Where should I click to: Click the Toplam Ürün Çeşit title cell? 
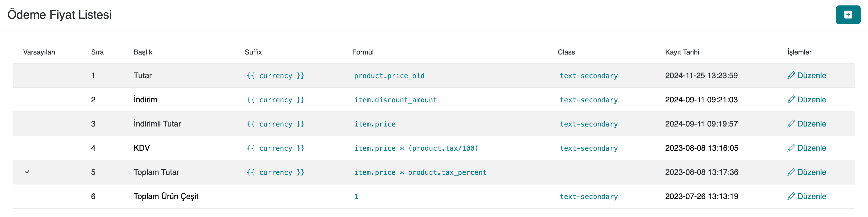point(166,197)
